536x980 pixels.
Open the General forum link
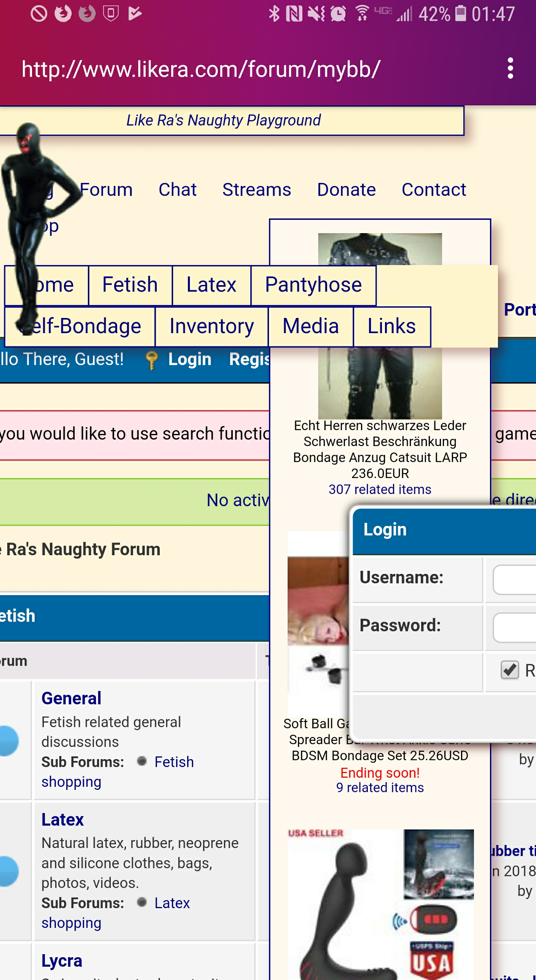[x=71, y=698]
